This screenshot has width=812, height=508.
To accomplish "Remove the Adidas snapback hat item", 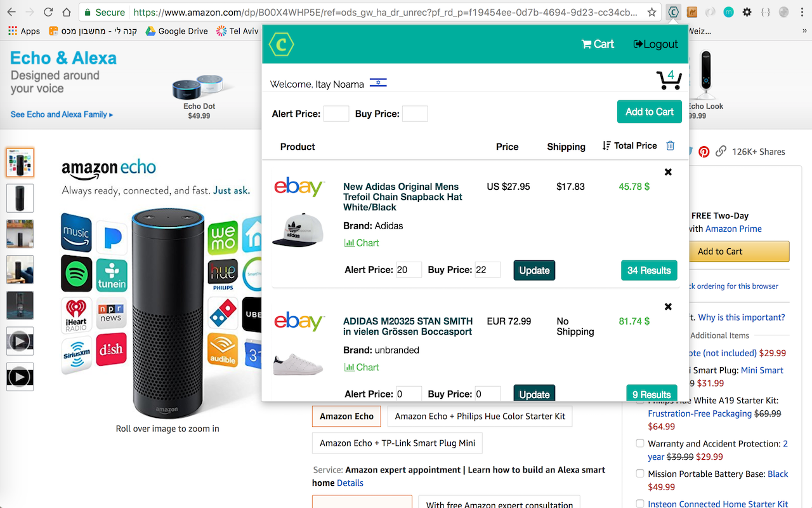I will (668, 172).
